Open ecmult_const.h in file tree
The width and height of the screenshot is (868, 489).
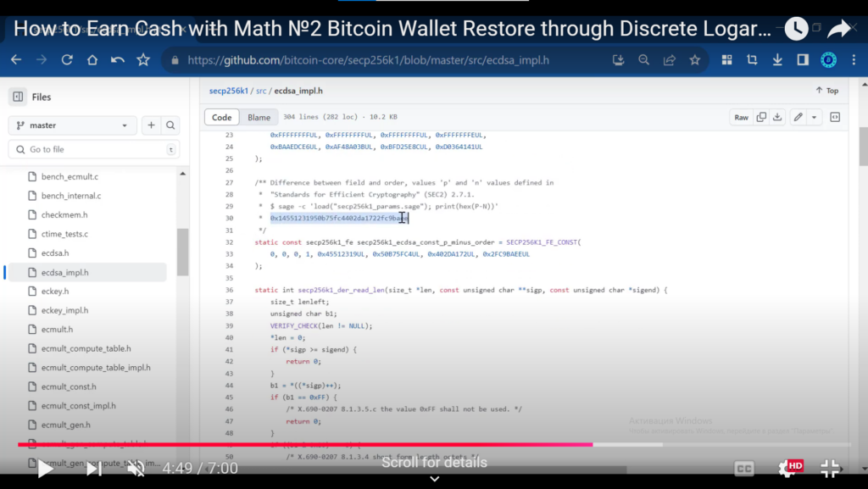69,386
